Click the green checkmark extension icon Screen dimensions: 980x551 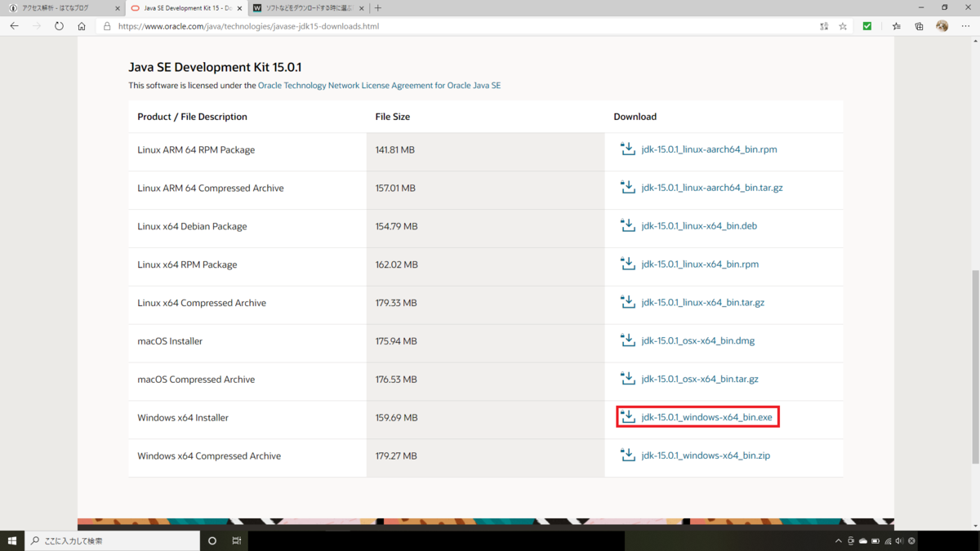coord(867,26)
